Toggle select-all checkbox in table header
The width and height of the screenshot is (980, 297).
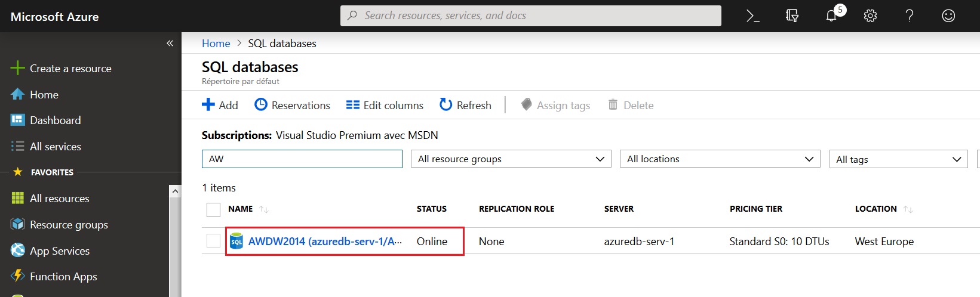213,209
